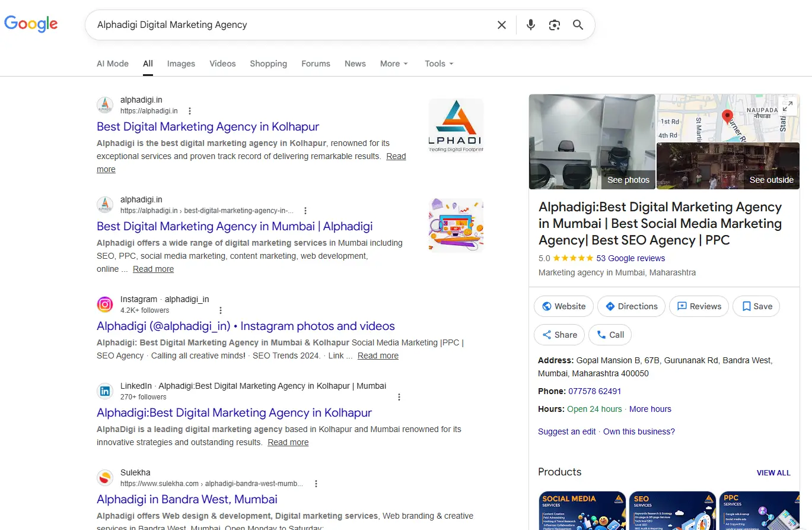Open three-dot menu for LinkedIn result

coord(399,397)
